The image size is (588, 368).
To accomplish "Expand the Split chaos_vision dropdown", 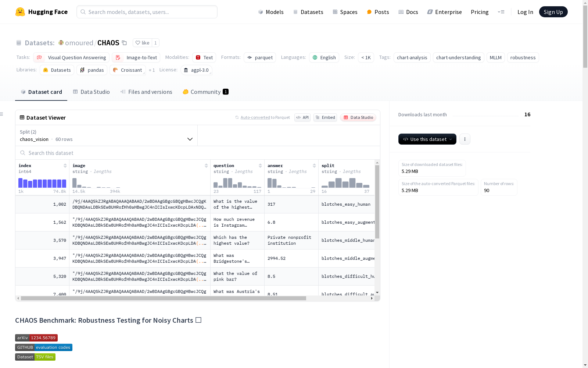I will coord(106,135).
